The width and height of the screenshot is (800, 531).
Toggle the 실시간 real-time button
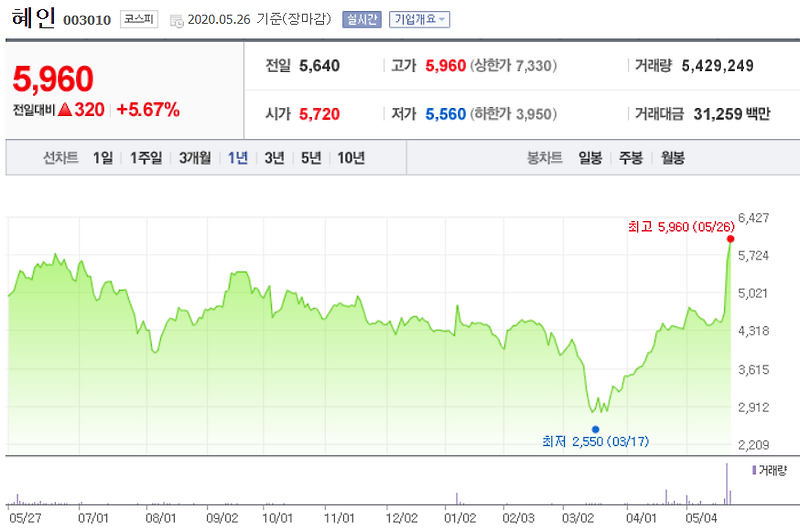[362, 19]
